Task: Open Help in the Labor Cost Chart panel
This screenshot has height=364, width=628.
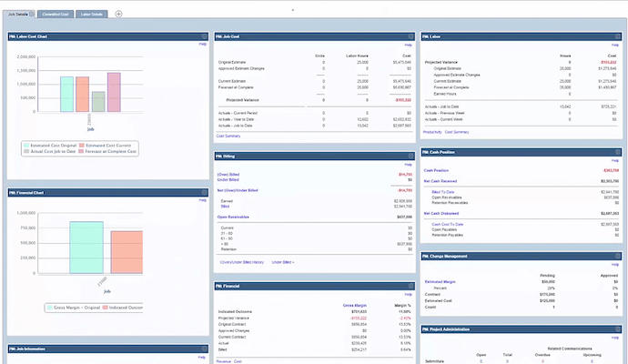Action: point(203,44)
